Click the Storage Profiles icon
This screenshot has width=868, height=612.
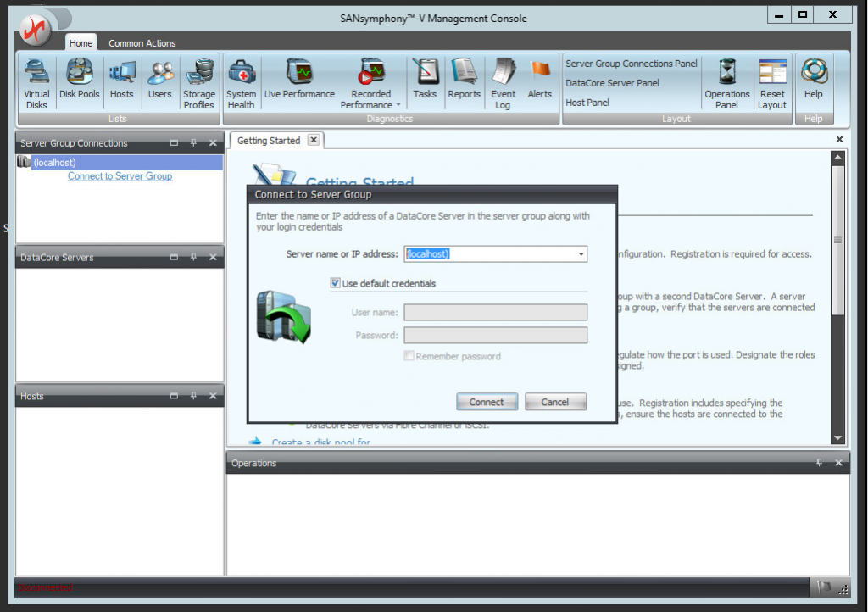click(x=198, y=82)
